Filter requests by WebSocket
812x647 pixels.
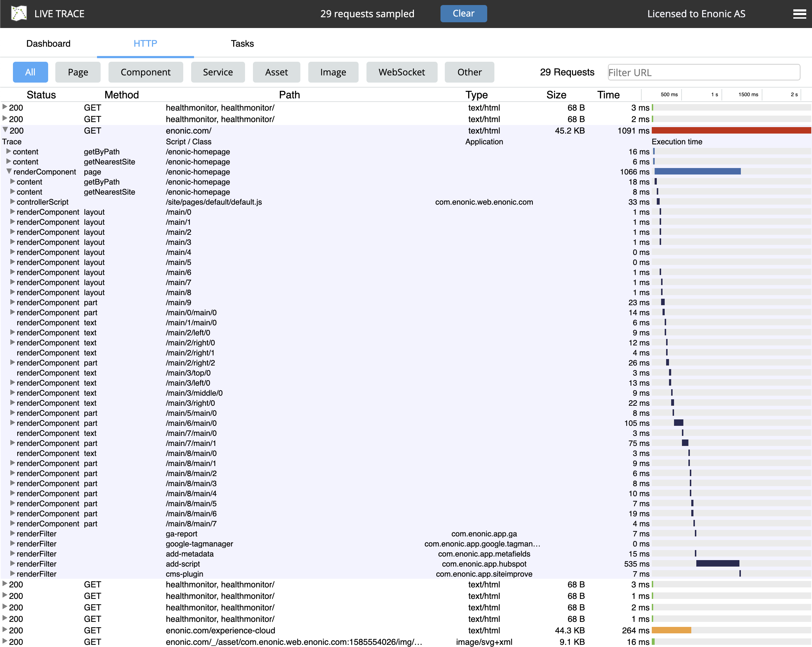pyautogui.click(x=402, y=72)
